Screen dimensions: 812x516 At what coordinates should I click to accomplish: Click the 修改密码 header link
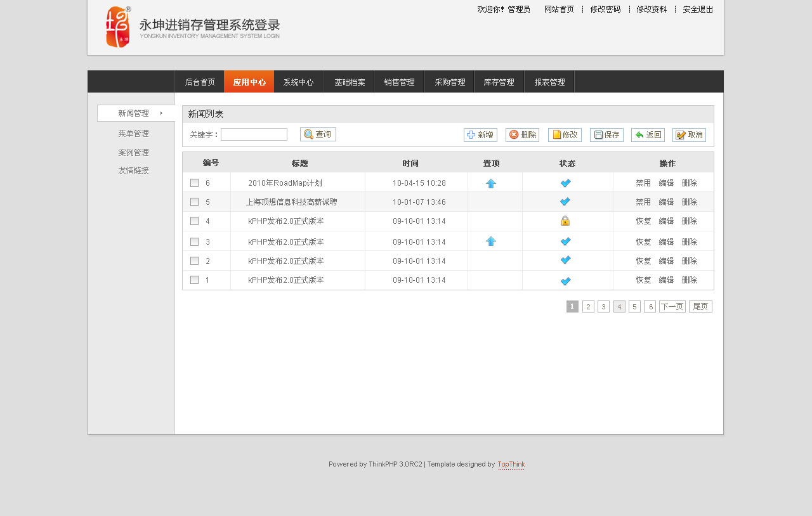pyautogui.click(x=605, y=10)
